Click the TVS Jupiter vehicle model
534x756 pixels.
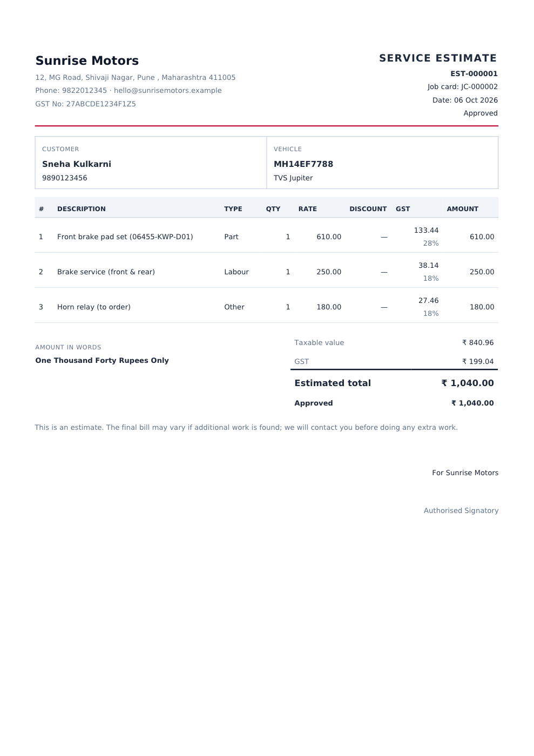pos(293,178)
